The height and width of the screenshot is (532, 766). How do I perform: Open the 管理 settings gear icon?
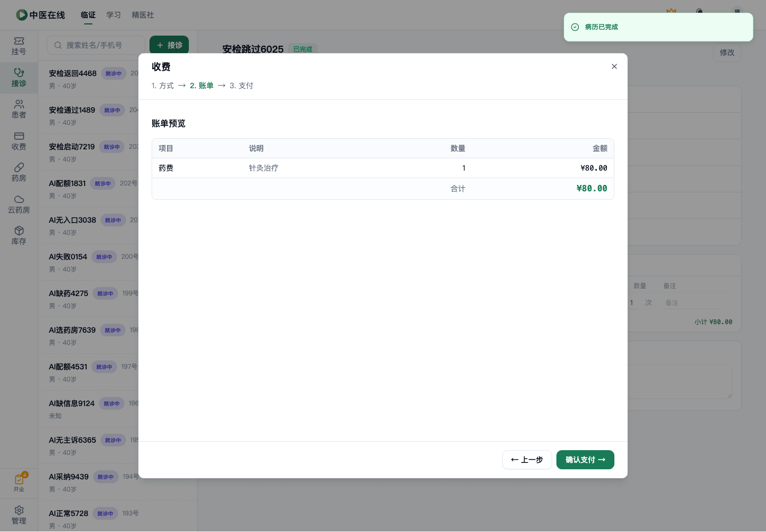click(19, 516)
